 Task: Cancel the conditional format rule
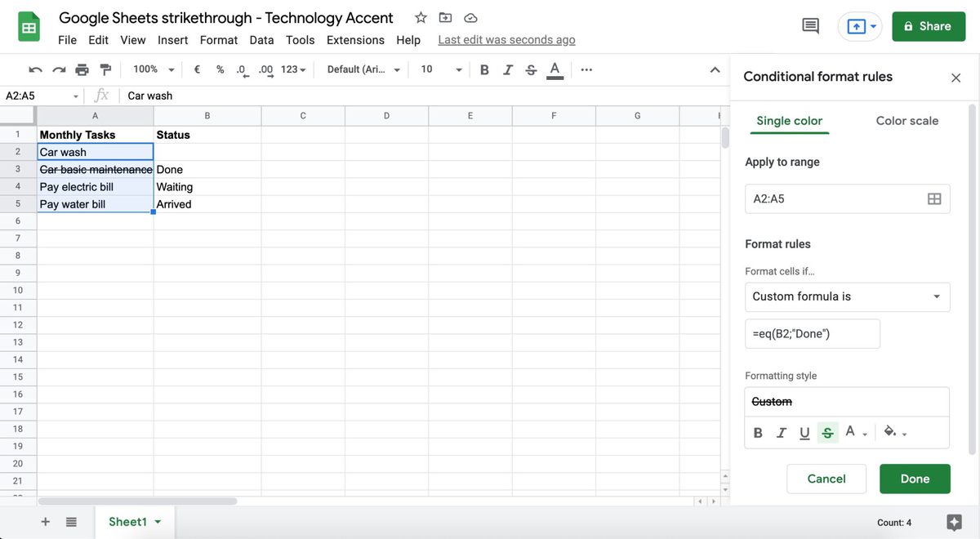[x=826, y=479]
